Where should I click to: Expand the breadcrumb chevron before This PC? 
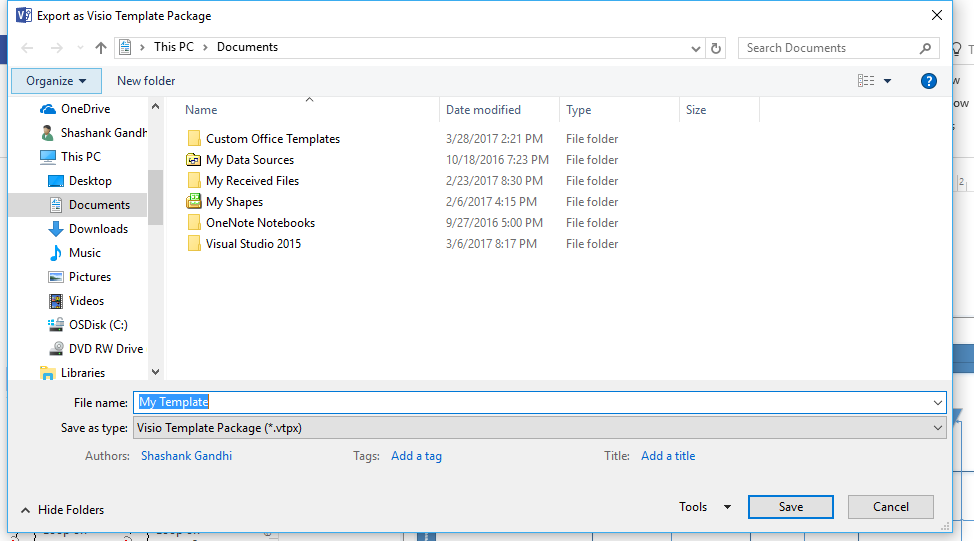(x=142, y=47)
